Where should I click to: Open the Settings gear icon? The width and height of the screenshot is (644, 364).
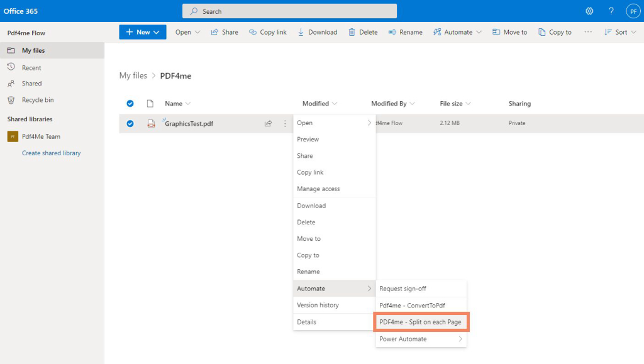click(x=589, y=11)
